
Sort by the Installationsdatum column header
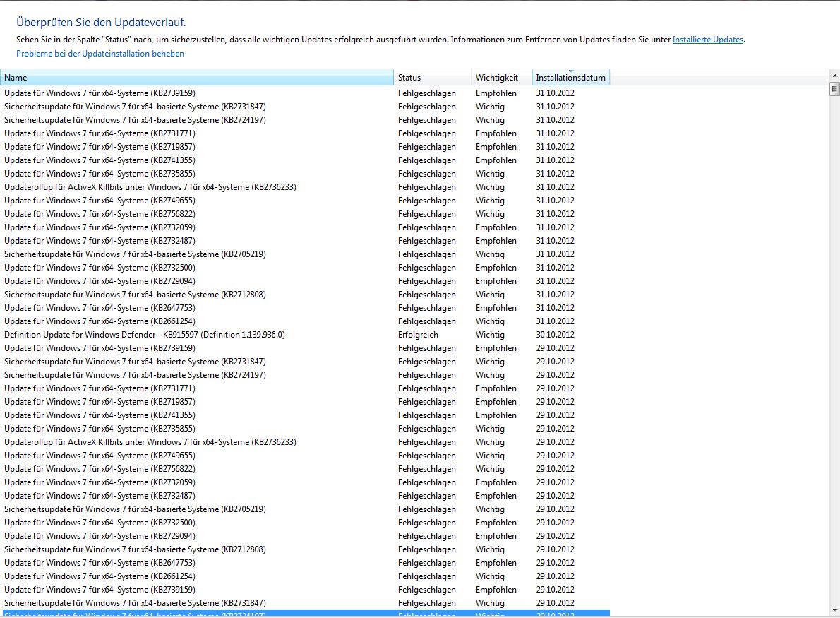click(x=570, y=77)
